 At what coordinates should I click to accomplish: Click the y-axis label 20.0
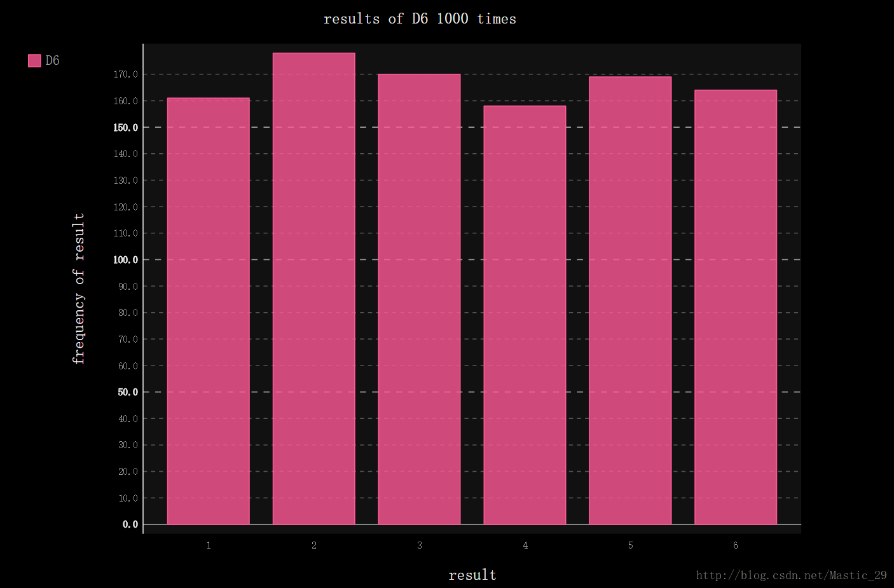128,472
